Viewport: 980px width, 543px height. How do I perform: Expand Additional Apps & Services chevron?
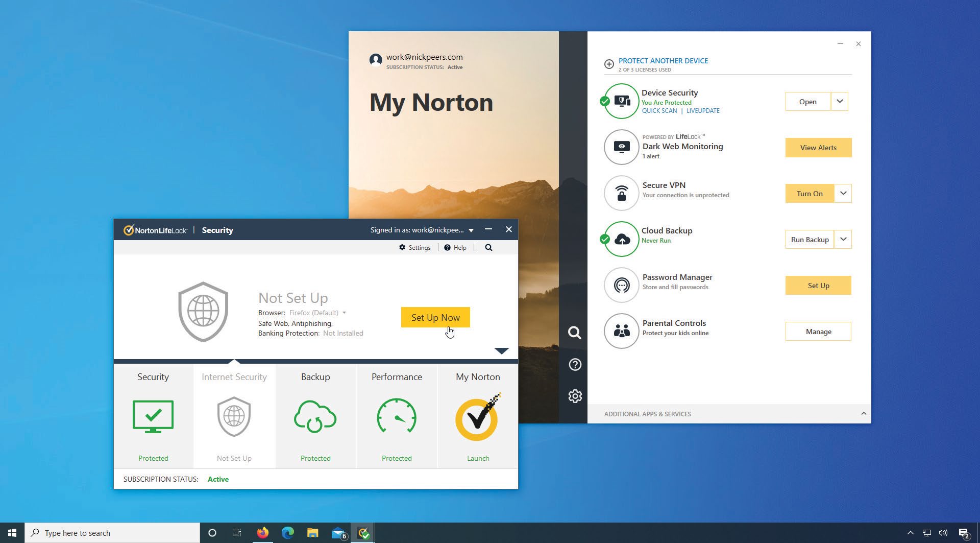pos(864,413)
